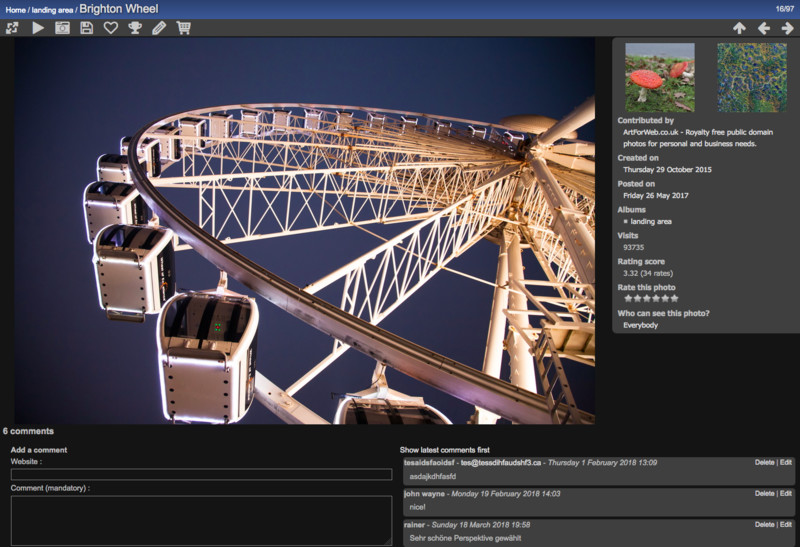This screenshot has height=547, width=800.
Task: Click into the Comment text area
Action: (201, 520)
